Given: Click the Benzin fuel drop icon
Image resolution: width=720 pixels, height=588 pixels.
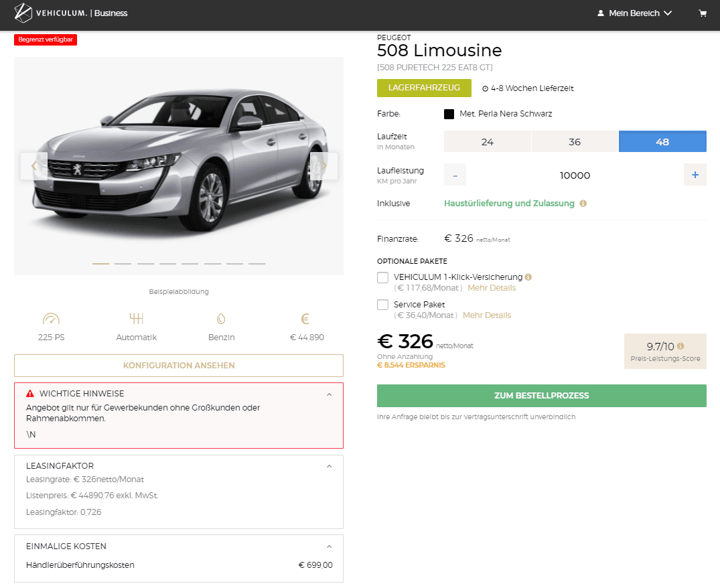Looking at the screenshot, I should click(x=221, y=319).
